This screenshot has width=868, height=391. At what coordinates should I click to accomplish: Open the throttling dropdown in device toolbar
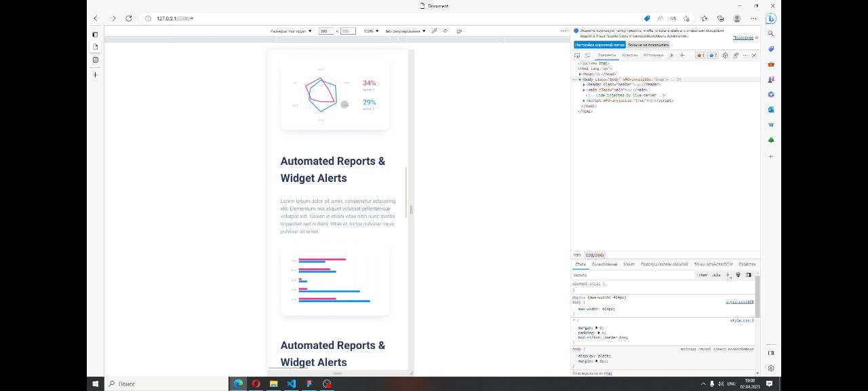point(406,31)
